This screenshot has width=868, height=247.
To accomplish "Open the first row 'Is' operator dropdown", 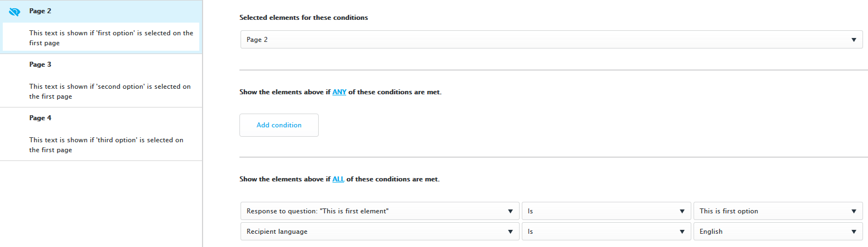I will 605,211.
